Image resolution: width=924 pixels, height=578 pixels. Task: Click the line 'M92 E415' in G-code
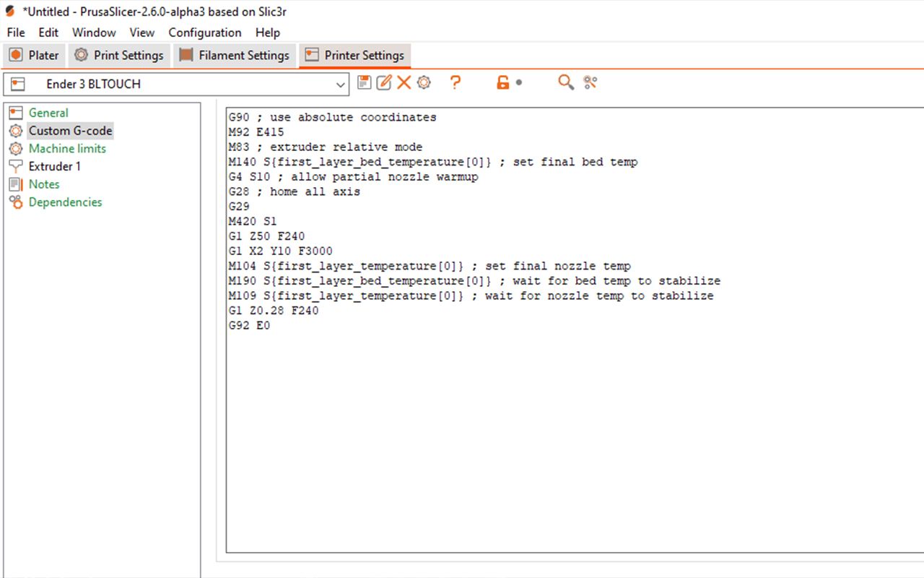[256, 132]
